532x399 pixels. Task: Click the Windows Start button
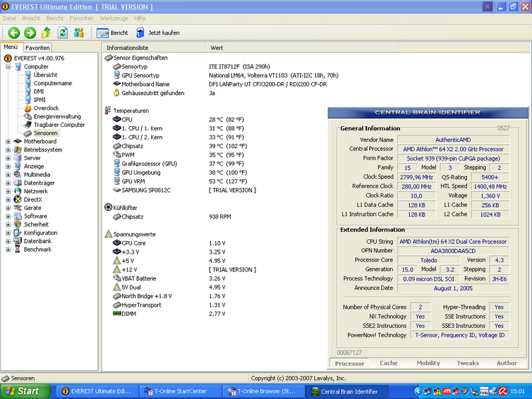(x=25, y=391)
